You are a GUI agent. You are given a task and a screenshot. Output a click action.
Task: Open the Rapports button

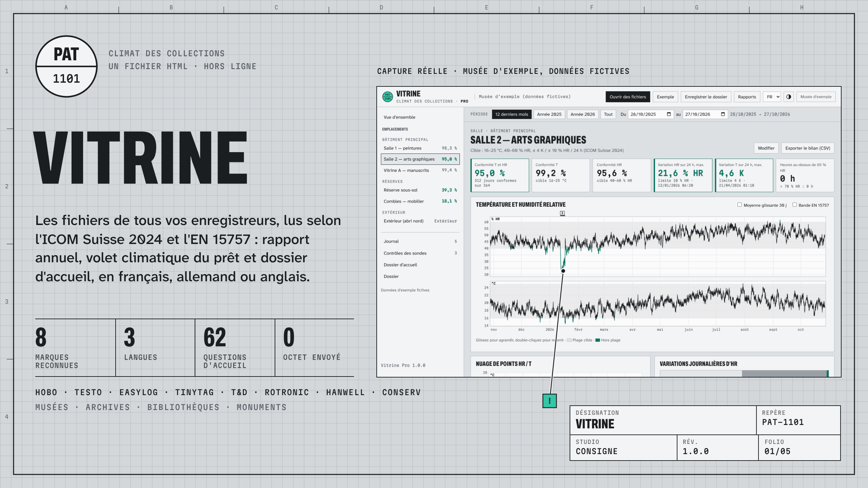pyautogui.click(x=747, y=97)
